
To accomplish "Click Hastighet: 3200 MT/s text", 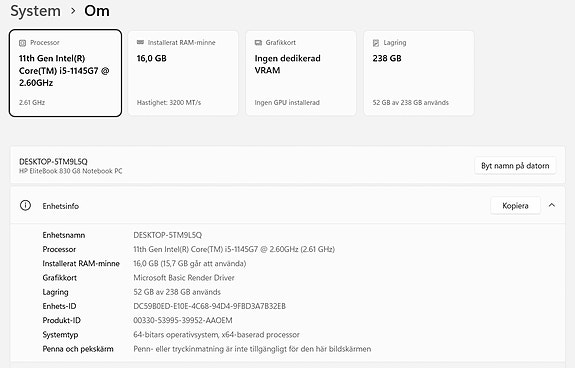I will (x=169, y=103).
